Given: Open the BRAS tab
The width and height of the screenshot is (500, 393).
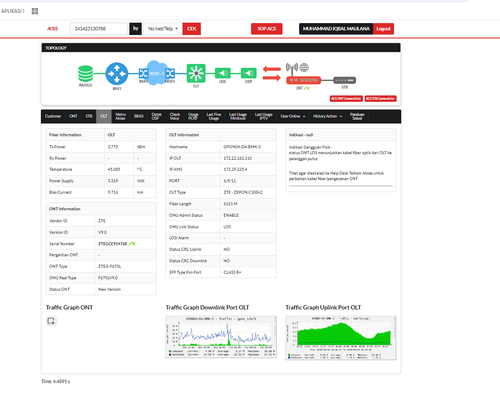Looking at the screenshot, I should (139, 116).
